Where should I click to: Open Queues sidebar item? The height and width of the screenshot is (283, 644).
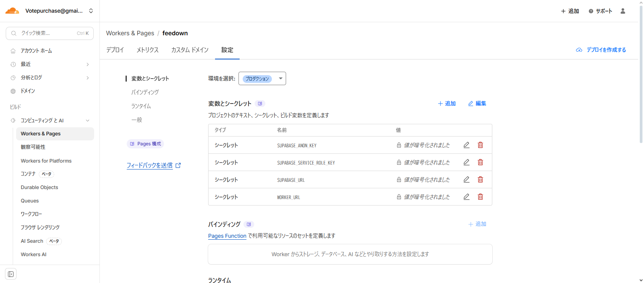point(30,201)
